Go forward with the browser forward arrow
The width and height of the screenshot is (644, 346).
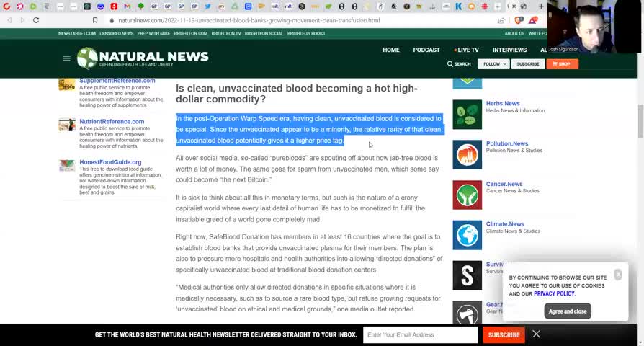[22, 20]
